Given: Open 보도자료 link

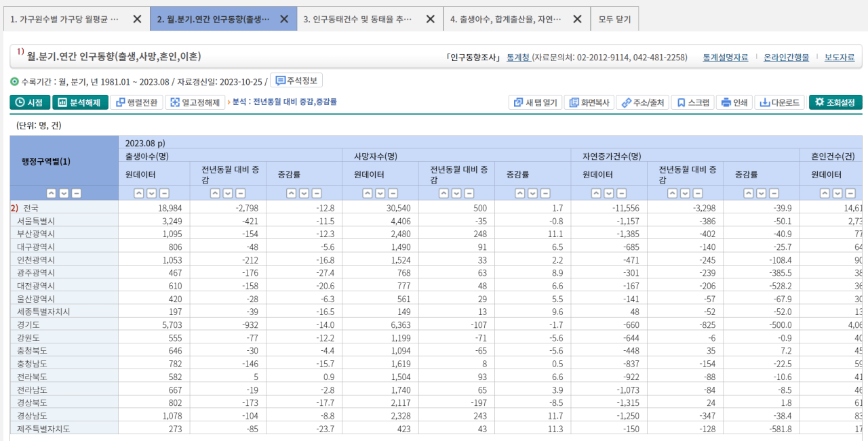Looking at the screenshot, I should point(840,58).
